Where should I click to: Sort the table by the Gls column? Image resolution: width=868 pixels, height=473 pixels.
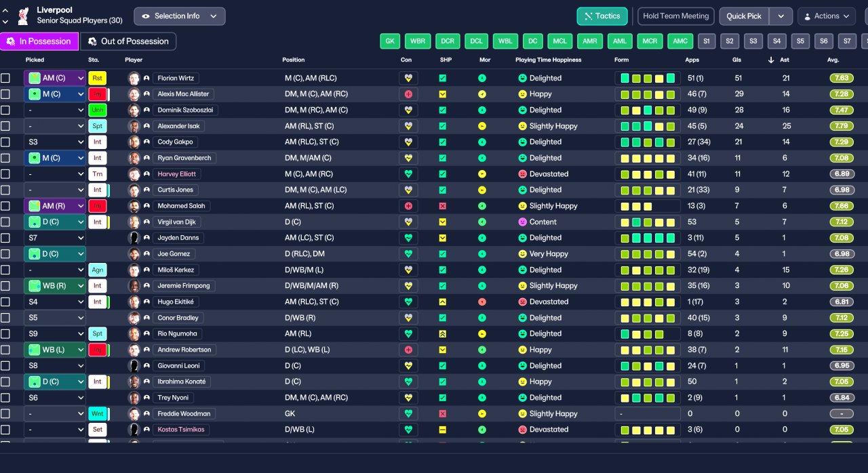pyautogui.click(x=737, y=60)
